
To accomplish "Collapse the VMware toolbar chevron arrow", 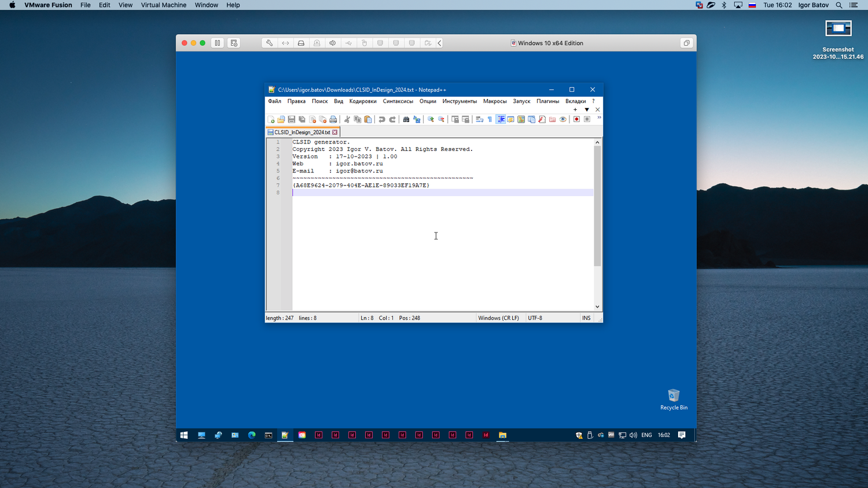I will coord(440,43).
